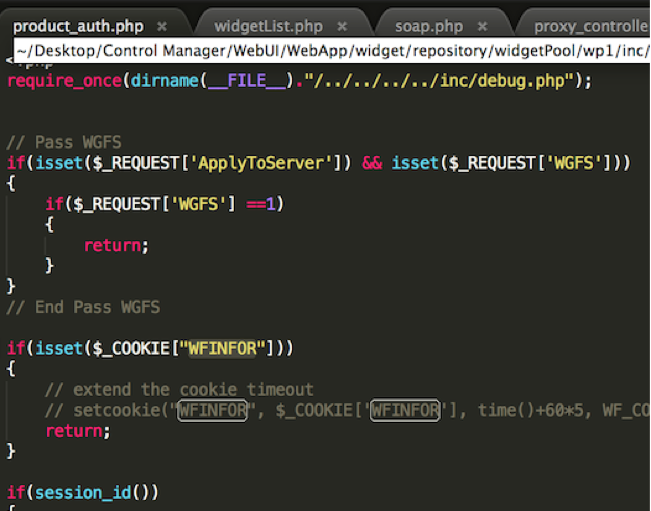Screen dimensions: 651x511
Task: Close the product_auth.php tab
Action: 162,26
